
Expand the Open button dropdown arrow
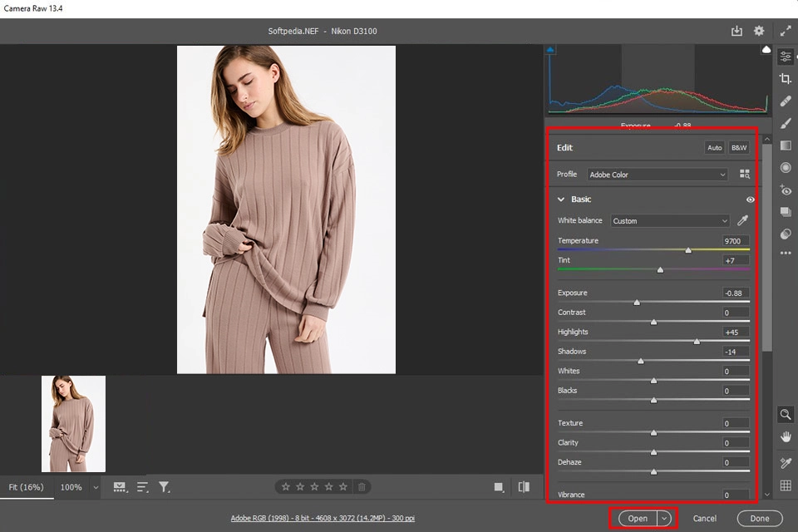(664, 519)
